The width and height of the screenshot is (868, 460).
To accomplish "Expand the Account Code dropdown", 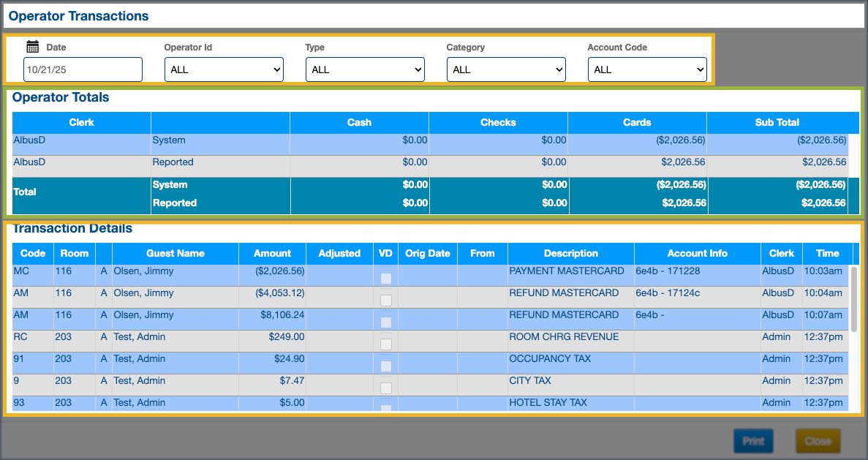I will click(x=647, y=69).
